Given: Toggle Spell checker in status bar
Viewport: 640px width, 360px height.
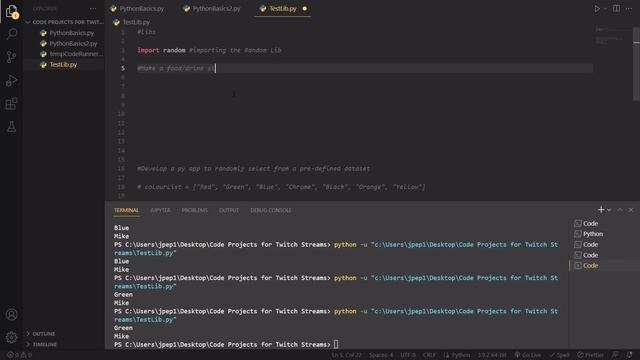Looking at the screenshot, I should [559, 355].
